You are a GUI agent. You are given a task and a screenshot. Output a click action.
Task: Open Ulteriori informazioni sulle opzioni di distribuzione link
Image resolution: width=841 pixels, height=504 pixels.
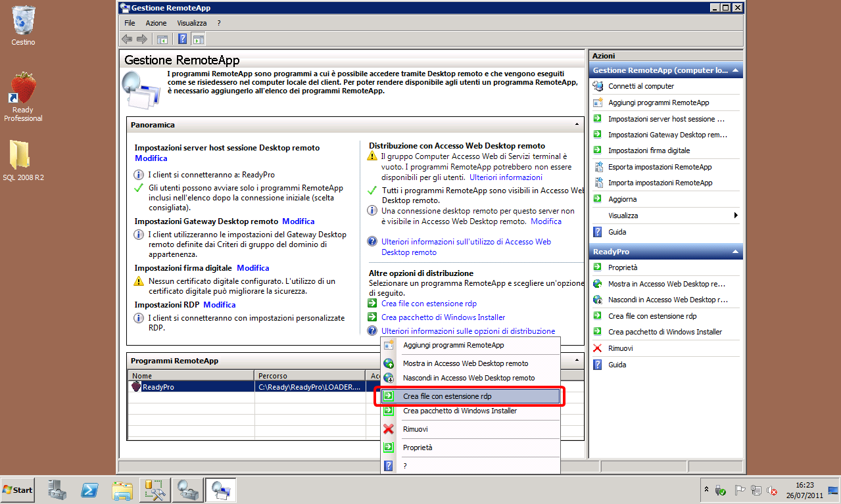(x=468, y=331)
